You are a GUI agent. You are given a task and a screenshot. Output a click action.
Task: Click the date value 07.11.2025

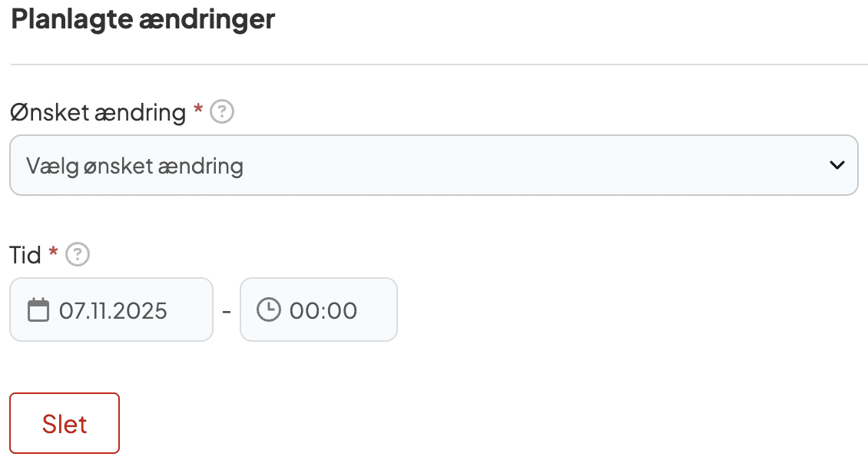coord(113,310)
